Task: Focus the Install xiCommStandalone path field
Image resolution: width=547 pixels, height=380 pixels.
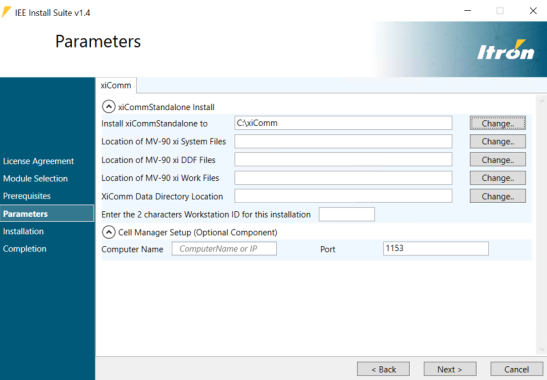Action: (x=343, y=123)
